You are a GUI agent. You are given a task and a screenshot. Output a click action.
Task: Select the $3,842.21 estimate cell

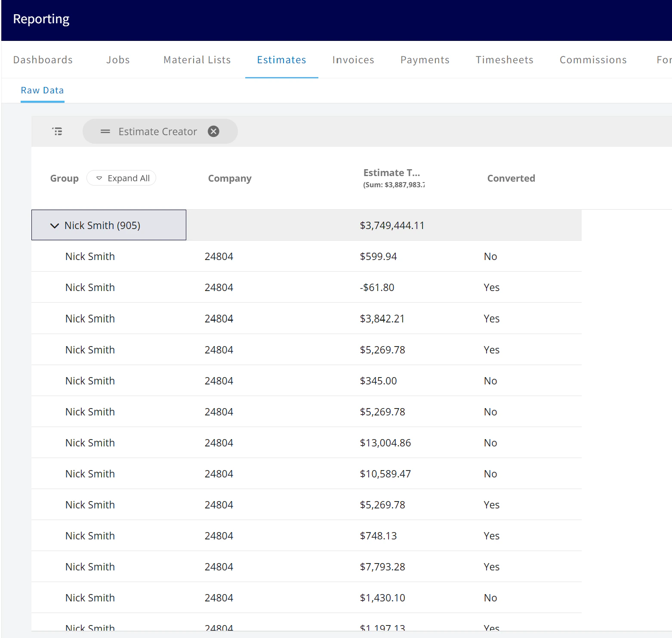382,319
